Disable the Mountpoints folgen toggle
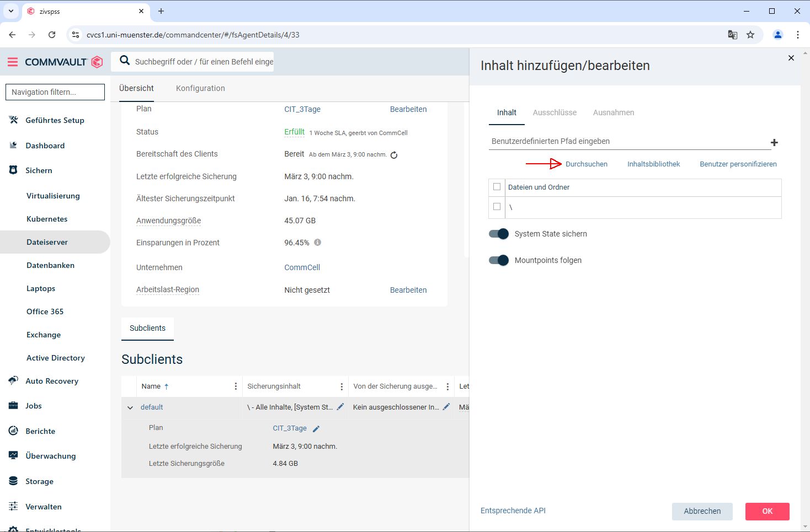The width and height of the screenshot is (810, 532). pyautogui.click(x=499, y=260)
